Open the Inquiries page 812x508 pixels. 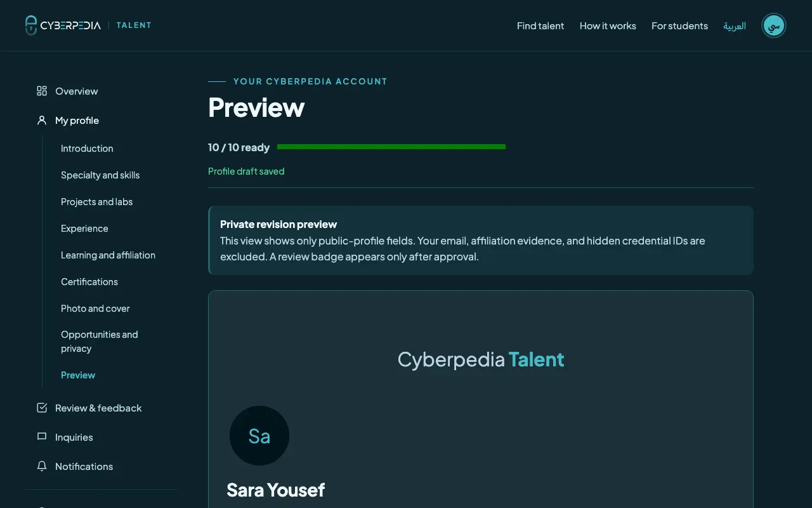(74, 438)
